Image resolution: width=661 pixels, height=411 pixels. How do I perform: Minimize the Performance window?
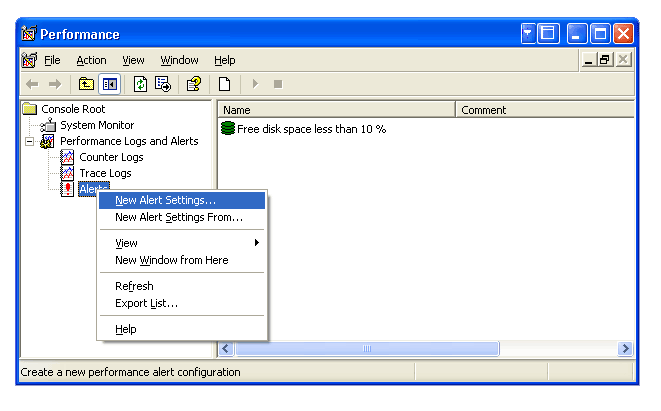pos(577,34)
